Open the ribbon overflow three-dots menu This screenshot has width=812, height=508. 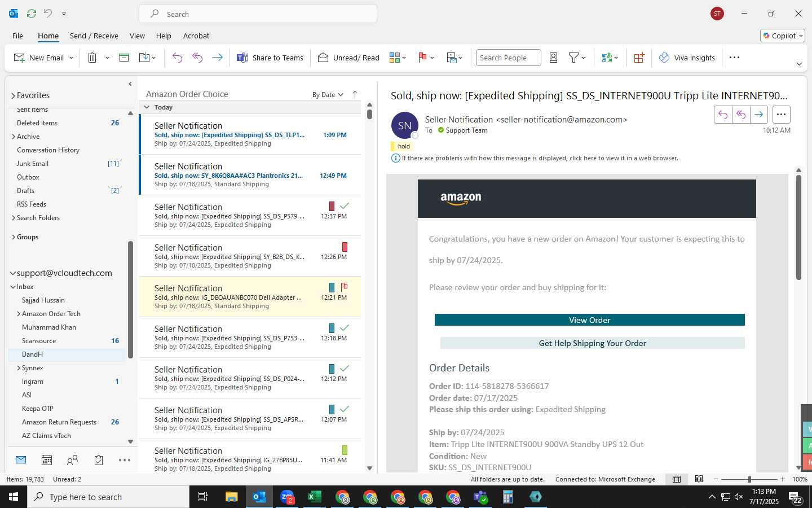pyautogui.click(x=734, y=58)
